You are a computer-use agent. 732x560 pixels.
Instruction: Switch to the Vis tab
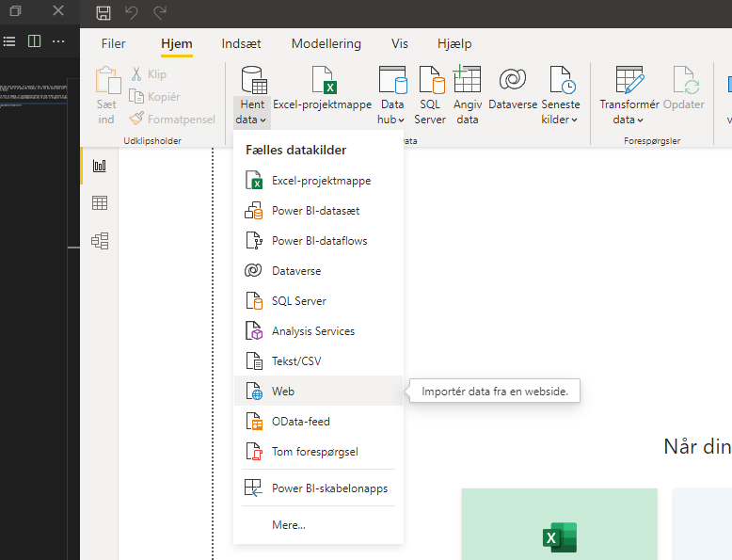[400, 44]
